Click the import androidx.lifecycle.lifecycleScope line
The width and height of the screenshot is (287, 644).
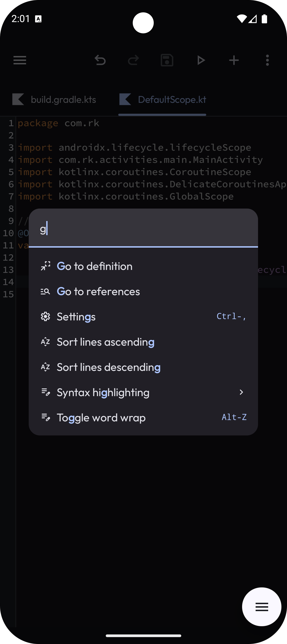point(134,147)
